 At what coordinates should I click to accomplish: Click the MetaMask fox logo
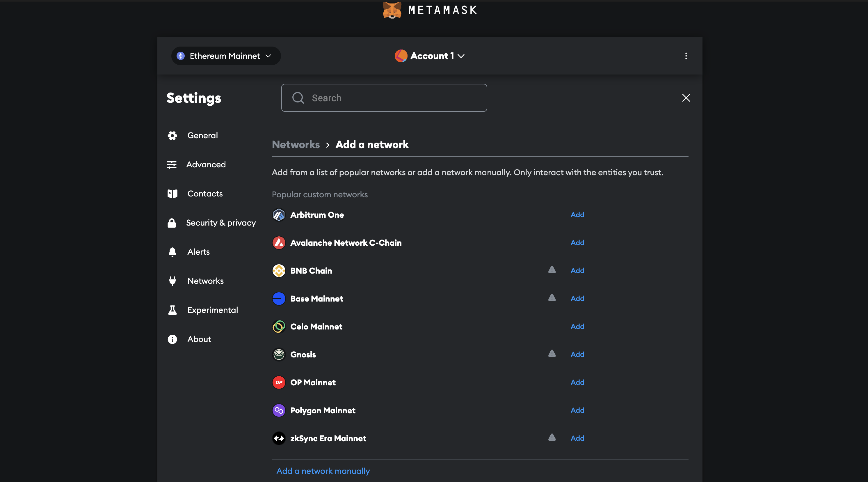pos(392,10)
